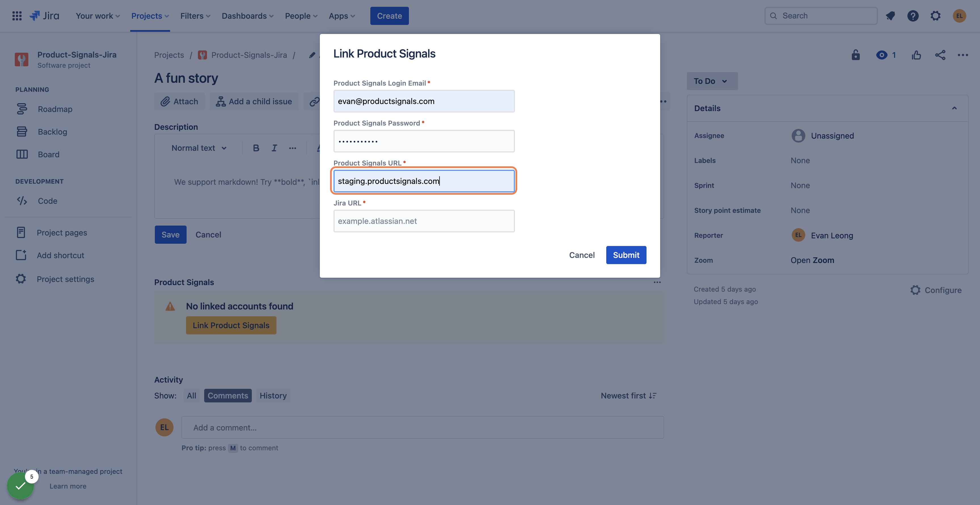This screenshot has width=980, height=505.
Task: Collapse the Details panel chevron
Action: (954, 108)
